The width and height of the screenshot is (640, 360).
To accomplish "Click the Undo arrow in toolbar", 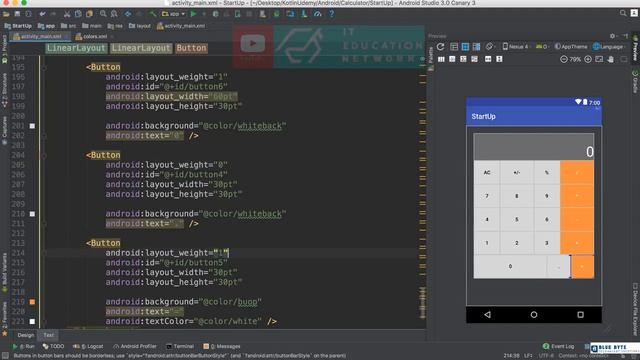I will coord(42,14).
